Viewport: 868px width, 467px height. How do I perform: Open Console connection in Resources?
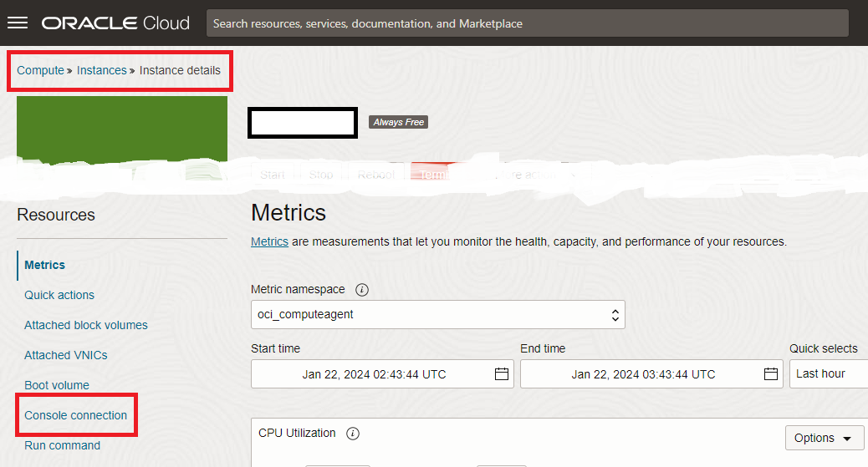click(76, 415)
